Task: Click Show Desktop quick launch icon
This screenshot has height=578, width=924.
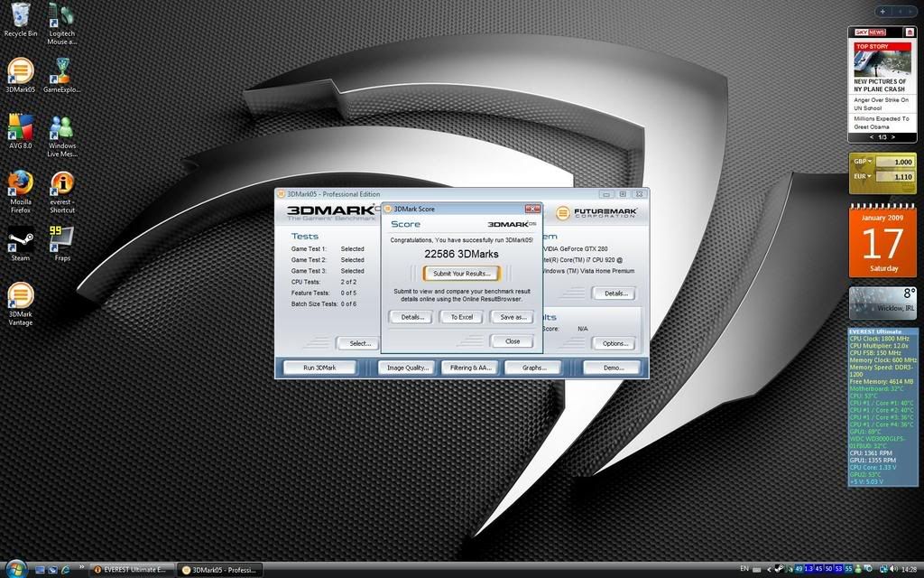Action: (x=40, y=570)
